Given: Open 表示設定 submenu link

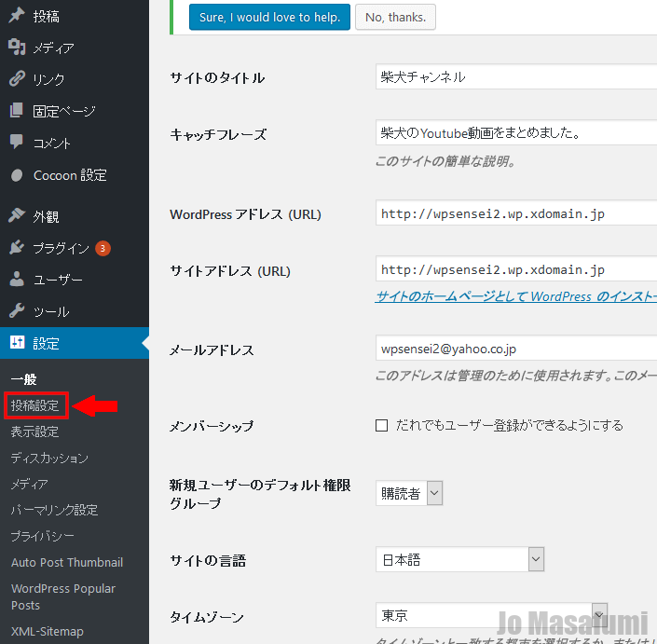Looking at the screenshot, I should coord(34,432).
